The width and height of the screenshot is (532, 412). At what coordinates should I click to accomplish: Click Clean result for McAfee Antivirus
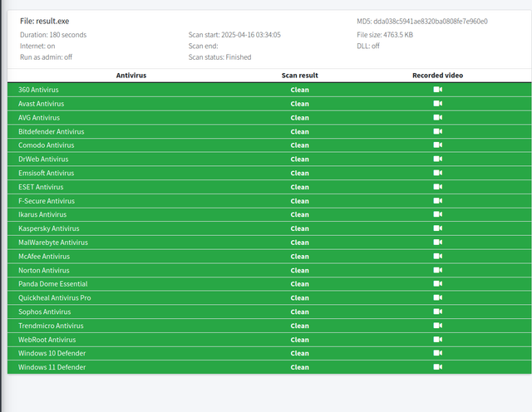point(299,257)
